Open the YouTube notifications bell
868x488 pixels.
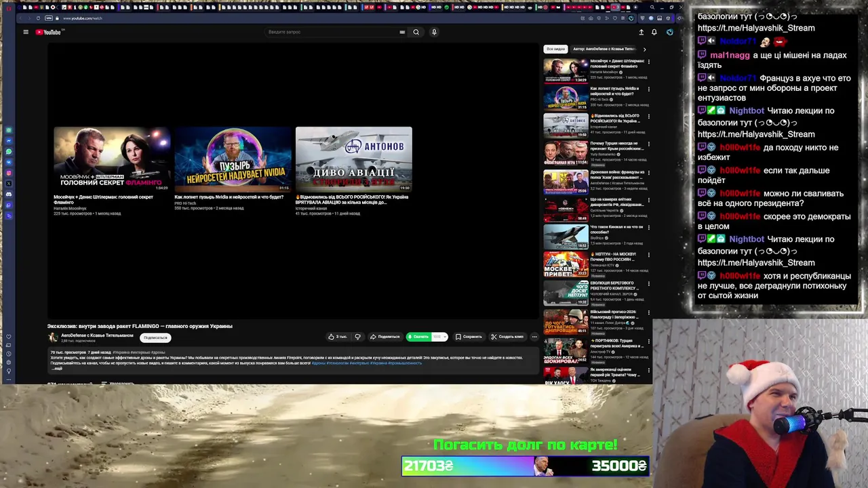click(x=654, y=32)
